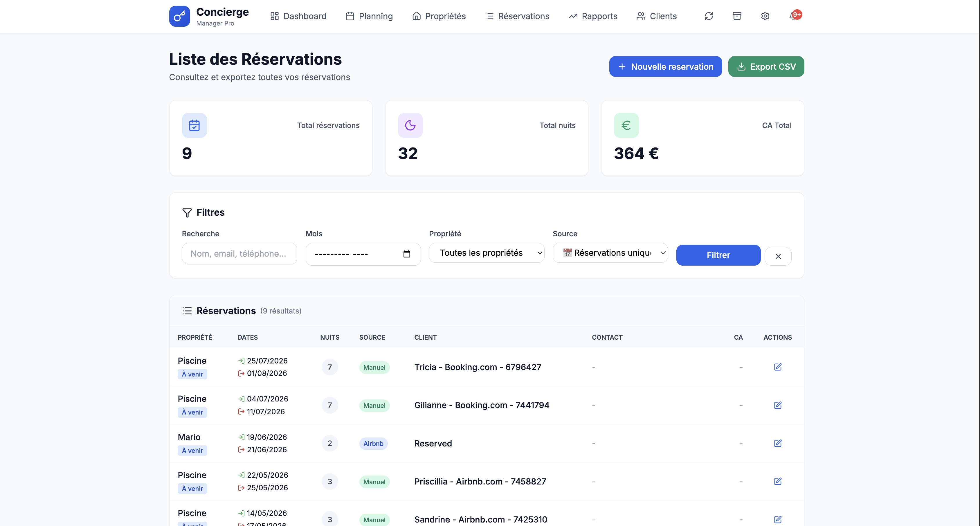
Task: Edit the reservation for Priscillia - Airbnb.com
Action: [x=778, y=481]
